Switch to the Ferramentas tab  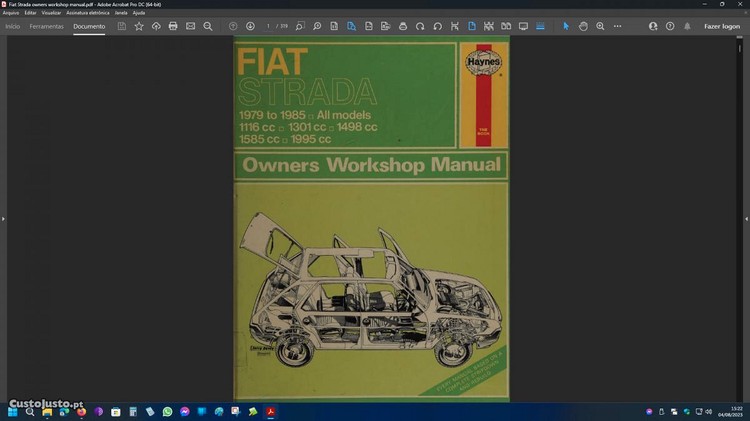pos(46,26)
